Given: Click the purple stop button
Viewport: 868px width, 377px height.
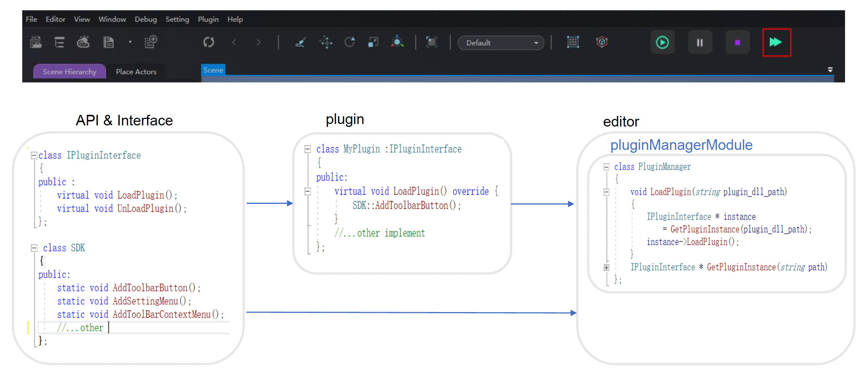Looking at the screenshot, I should pyautogui.click(x=737, y=43).
